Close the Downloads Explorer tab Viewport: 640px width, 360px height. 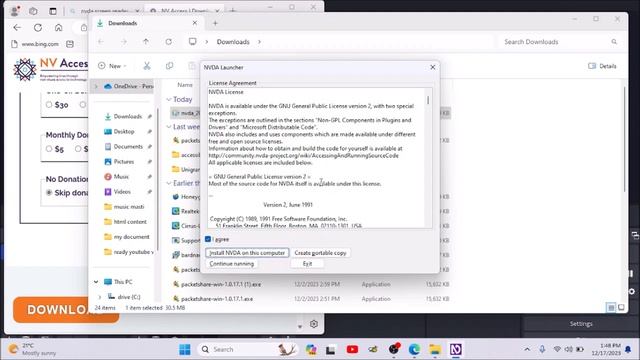(195, 23)
